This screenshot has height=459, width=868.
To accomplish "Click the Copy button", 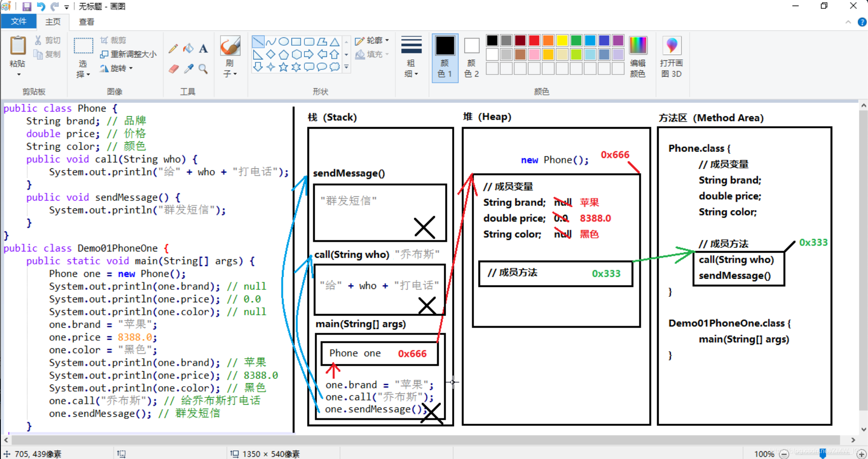I will click(x=47, y=54).
